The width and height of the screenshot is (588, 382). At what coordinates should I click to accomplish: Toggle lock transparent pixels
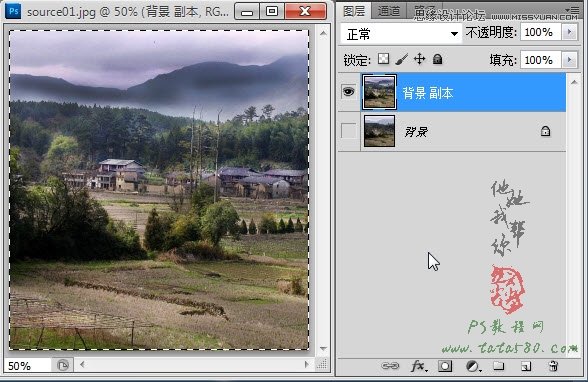coord(383,59)
